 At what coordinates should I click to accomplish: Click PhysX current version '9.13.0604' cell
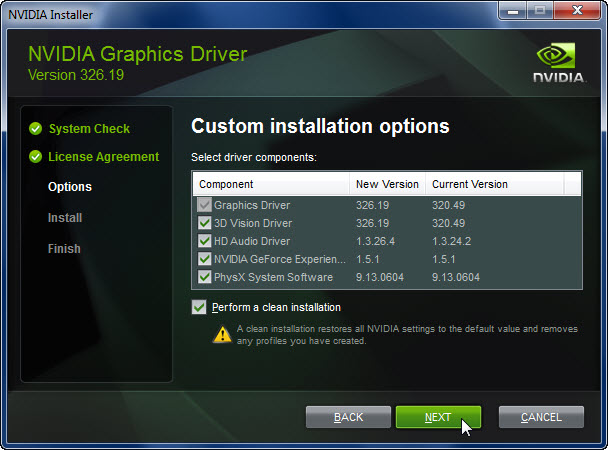[456, 278]
